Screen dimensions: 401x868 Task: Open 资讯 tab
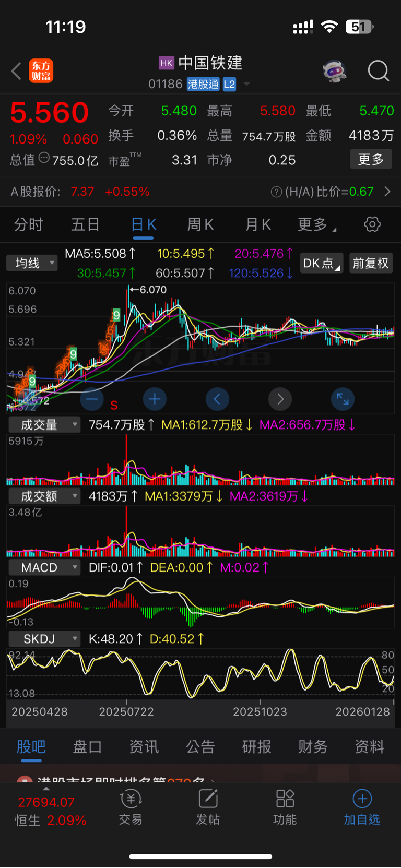144,747
